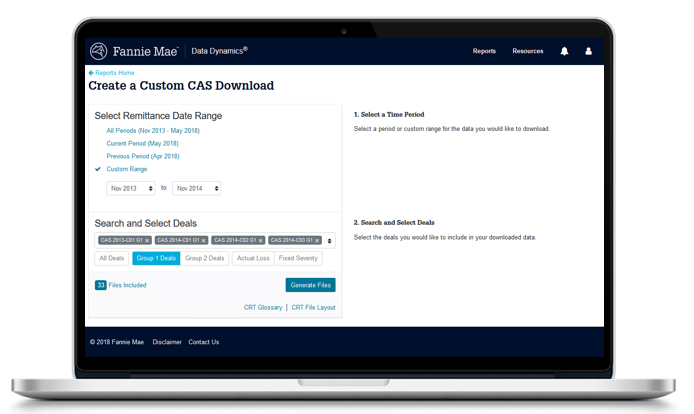Screen dimensions: 694x414
Task: Click the '1. Select a Time Period' instruction heading
Action: 389,114
